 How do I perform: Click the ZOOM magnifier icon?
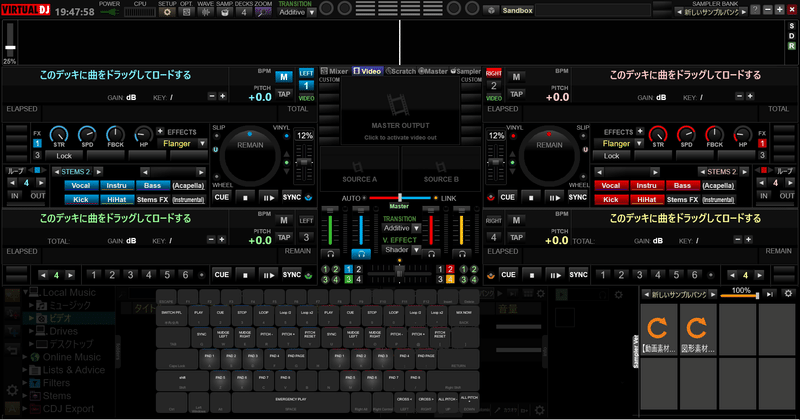pyautogui.click(x=263, y=12)
